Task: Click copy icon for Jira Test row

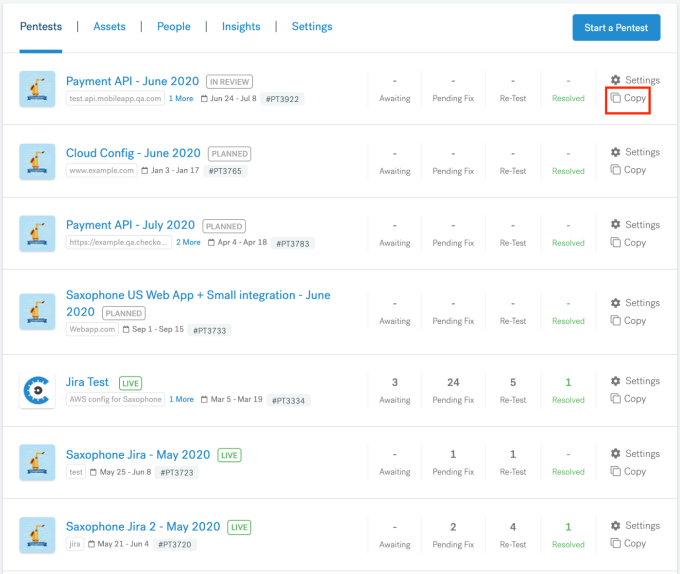Action: 615,398
